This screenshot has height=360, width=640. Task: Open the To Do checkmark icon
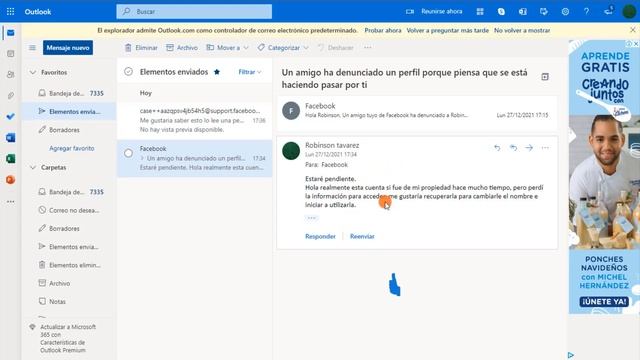tap(11, 117)
